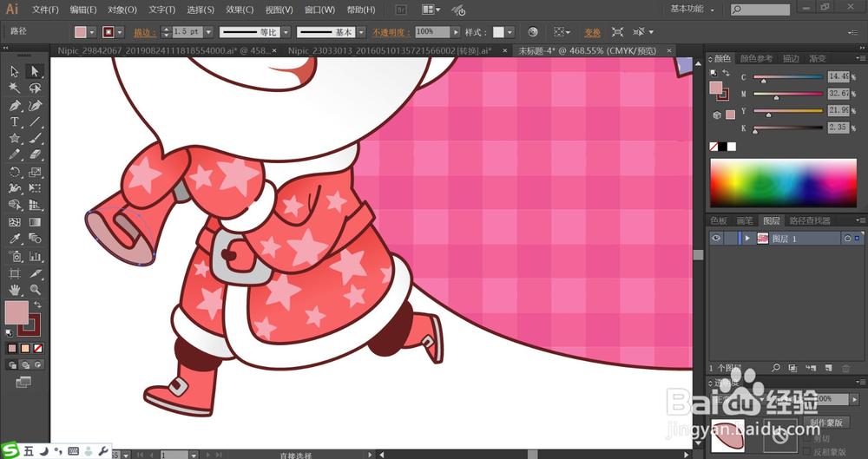Select the Direct Selection tool
The height and width of the screenshot is (459, 868).
point(35,71)
